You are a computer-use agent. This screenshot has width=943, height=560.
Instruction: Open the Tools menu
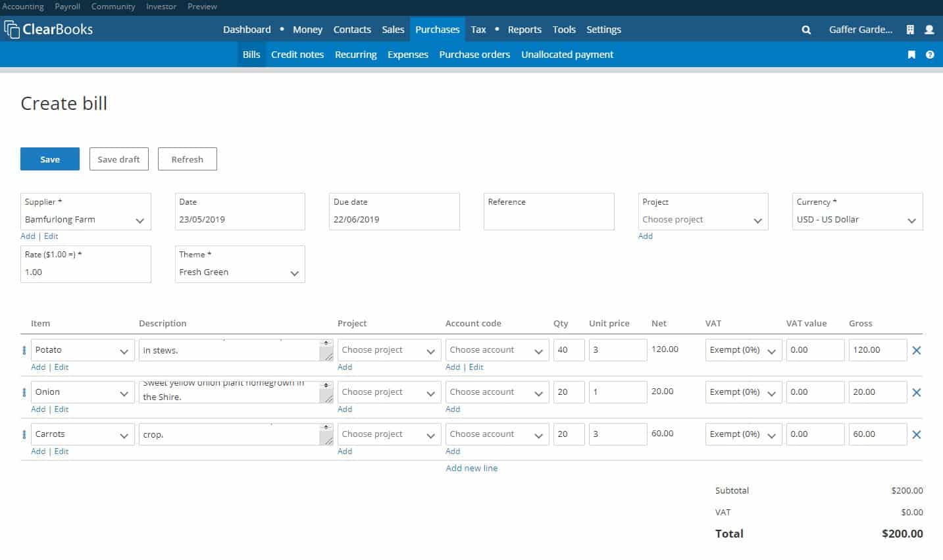click(x=564, y=30)
